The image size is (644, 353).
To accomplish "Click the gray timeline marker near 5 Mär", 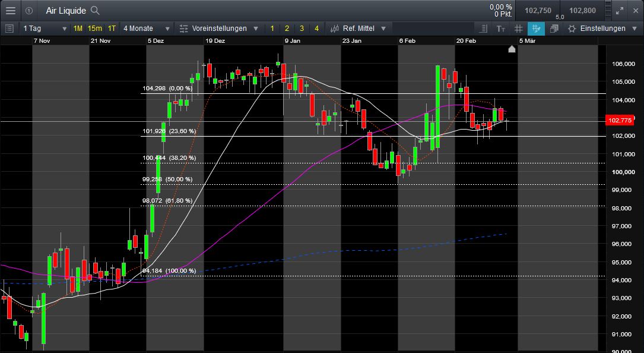I will pos(512,49).
